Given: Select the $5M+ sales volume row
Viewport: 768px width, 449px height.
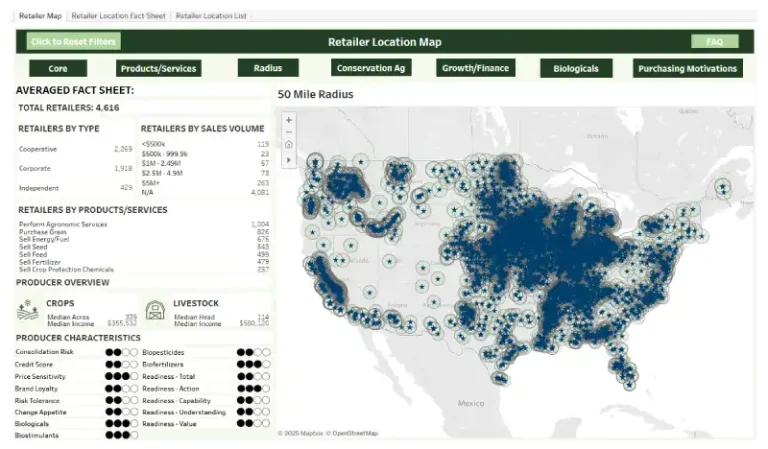Looking at the screenshot, I should coord(205,183).
